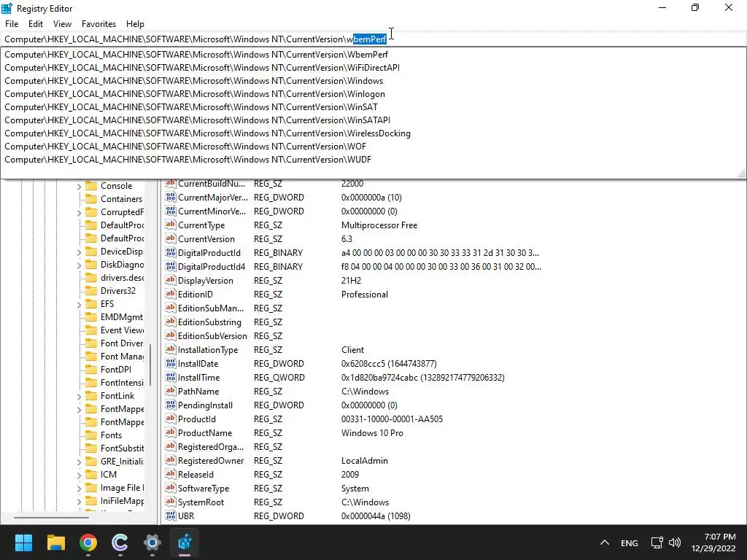Expand the GRE_Initiali tree key

point(79,462)
